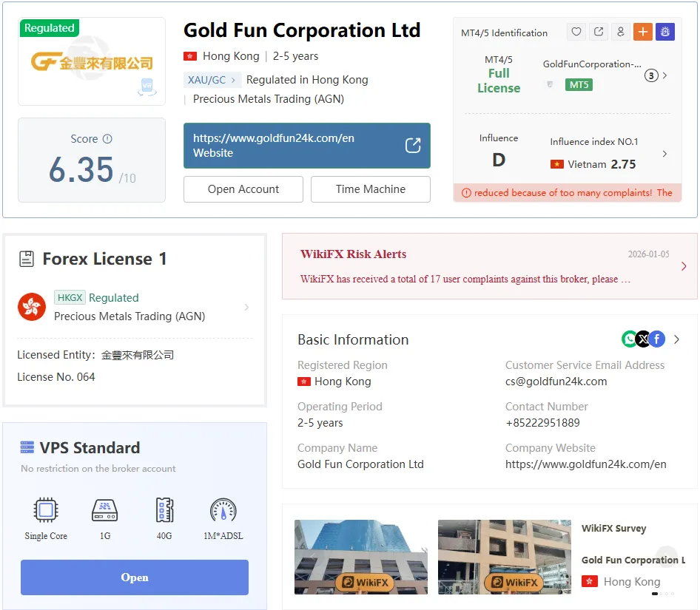Click the VPS Open button

tap(135, 577)
